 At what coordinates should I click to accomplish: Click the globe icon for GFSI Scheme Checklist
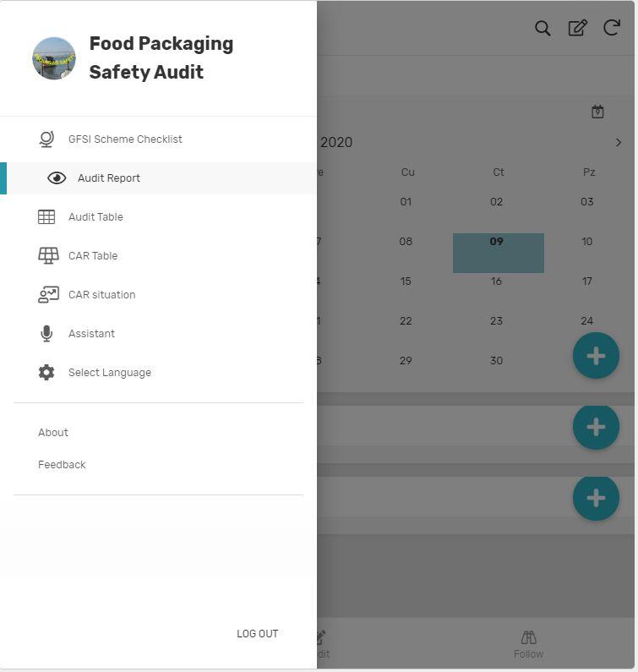[x=46, y=139]
